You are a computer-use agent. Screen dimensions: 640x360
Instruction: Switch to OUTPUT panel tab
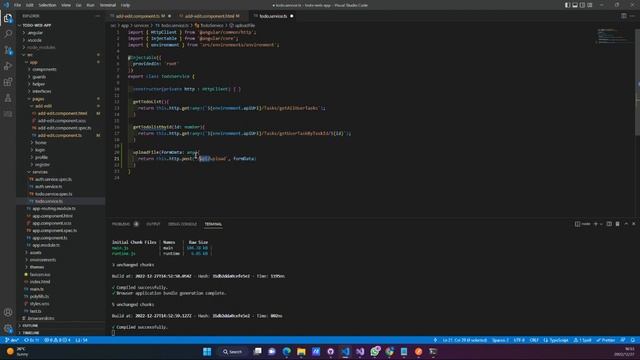tap(153, 224)
